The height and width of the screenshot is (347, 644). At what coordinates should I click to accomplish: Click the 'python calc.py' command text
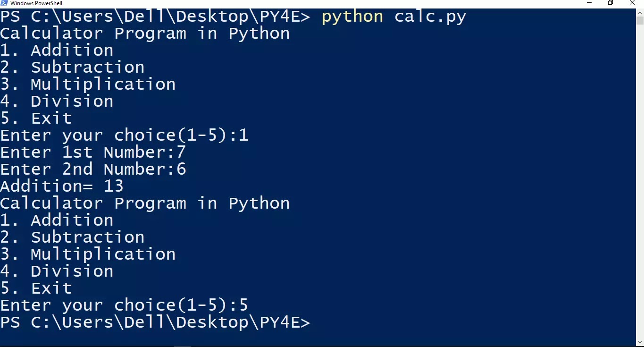click(x=394, y=17)
